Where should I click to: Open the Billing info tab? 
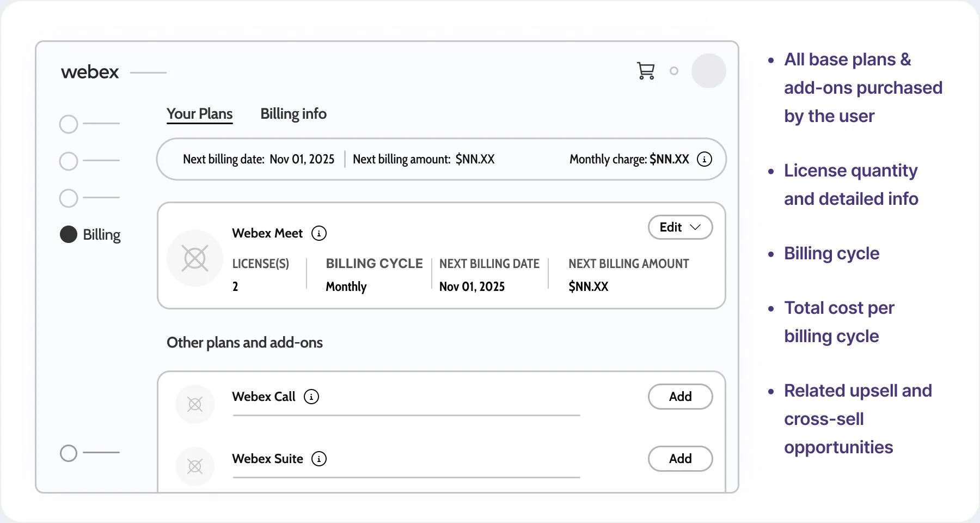[x=293, y=114]
